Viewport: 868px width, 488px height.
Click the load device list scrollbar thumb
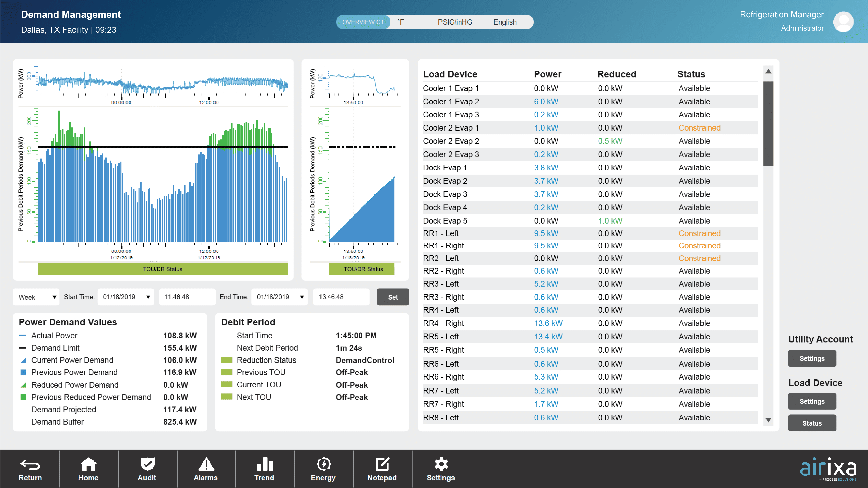tap(768, 124)
